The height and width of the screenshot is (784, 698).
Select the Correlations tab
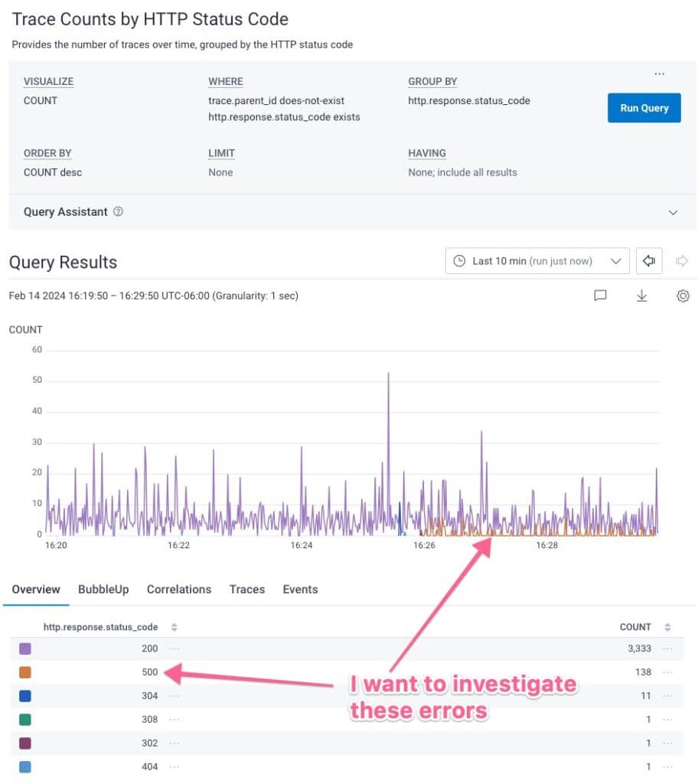178,590
